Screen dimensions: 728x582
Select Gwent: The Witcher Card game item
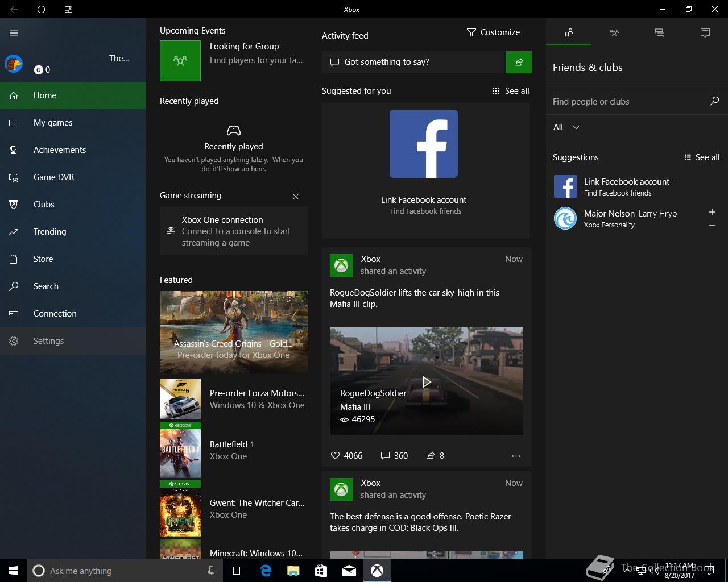(234, 509)
